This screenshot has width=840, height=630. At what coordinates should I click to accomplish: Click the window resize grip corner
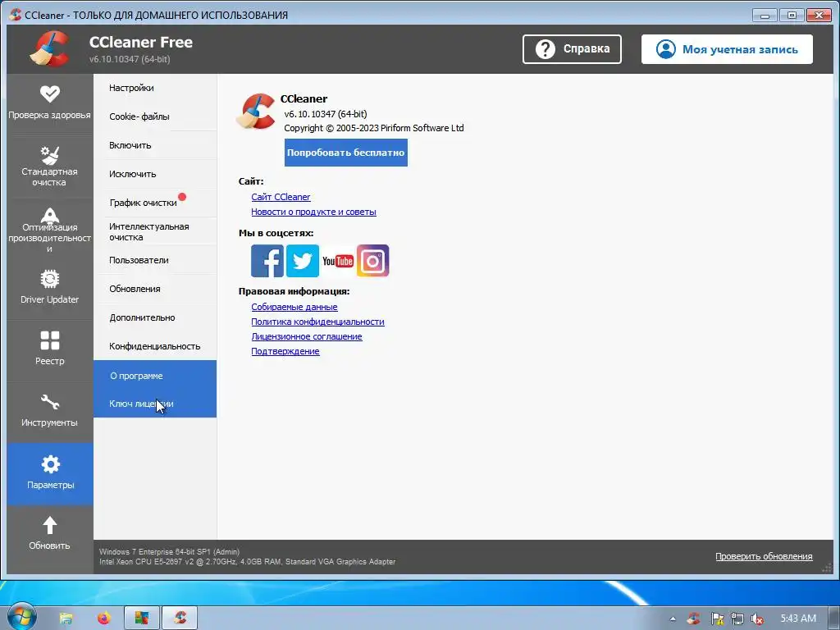point(827,568)
